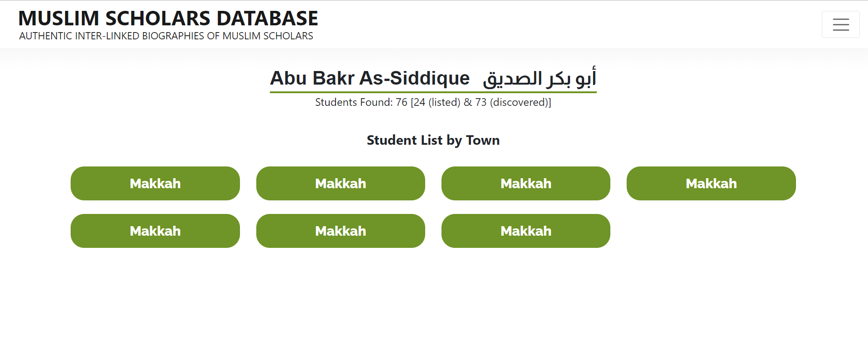This screenshot has height=351, width=868.
Task: Click the word Town in list heading
Action: tap(483, 140)
